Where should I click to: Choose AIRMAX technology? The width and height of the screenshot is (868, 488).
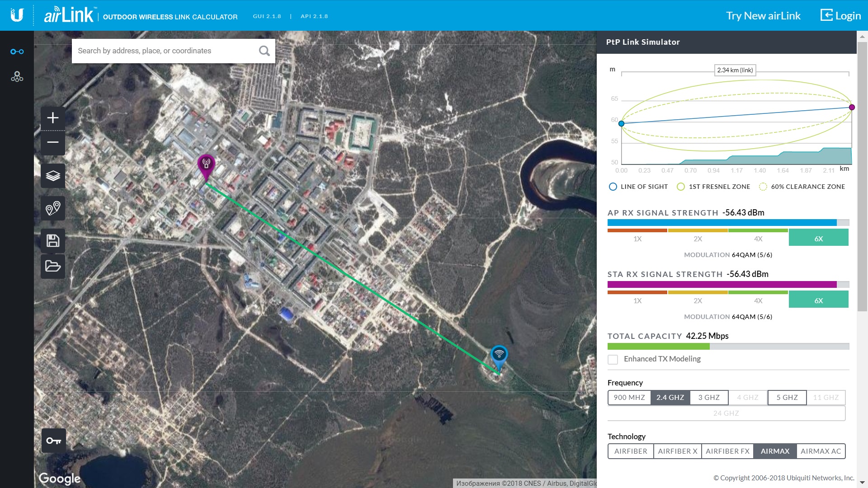point(775,451)
